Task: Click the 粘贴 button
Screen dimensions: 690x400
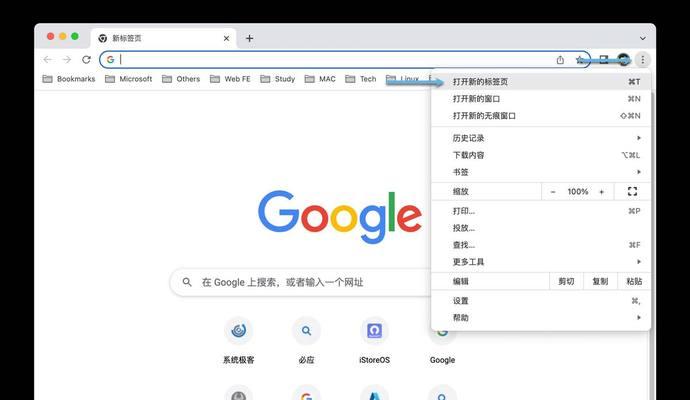Action: coord(634,281)
